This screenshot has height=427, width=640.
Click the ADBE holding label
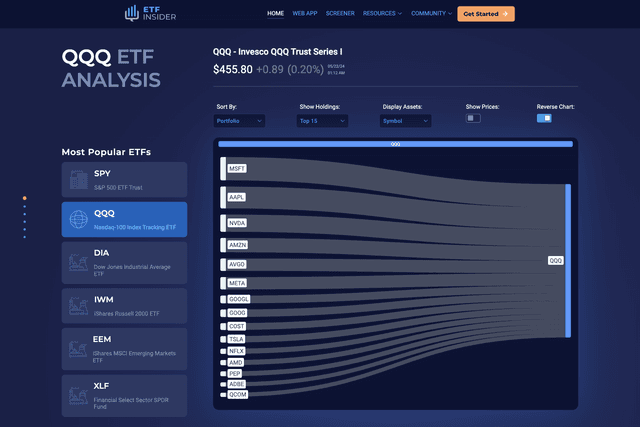tap(237, 384)
